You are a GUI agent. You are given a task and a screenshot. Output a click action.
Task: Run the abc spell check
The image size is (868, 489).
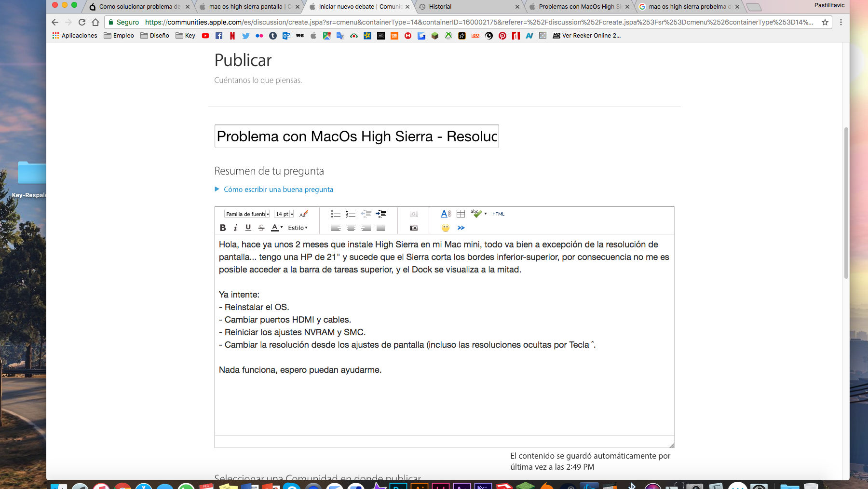[476, 214]
